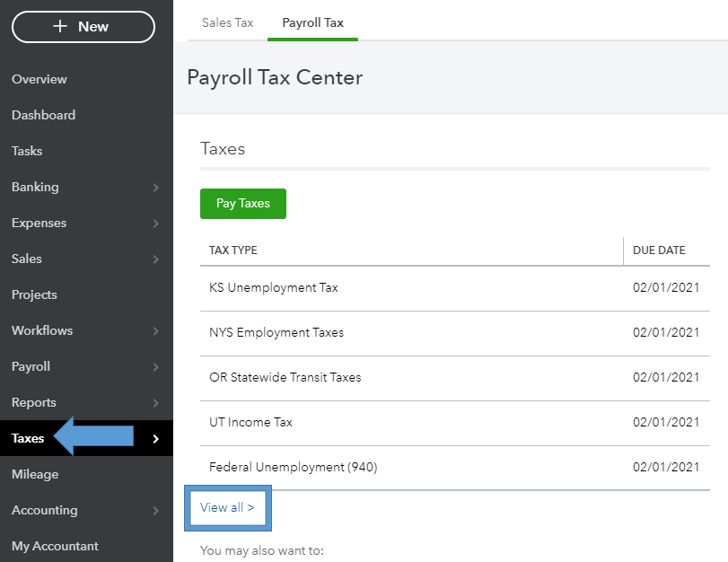Open the Accounting section
728x562 pixels.
click(44, 510)
